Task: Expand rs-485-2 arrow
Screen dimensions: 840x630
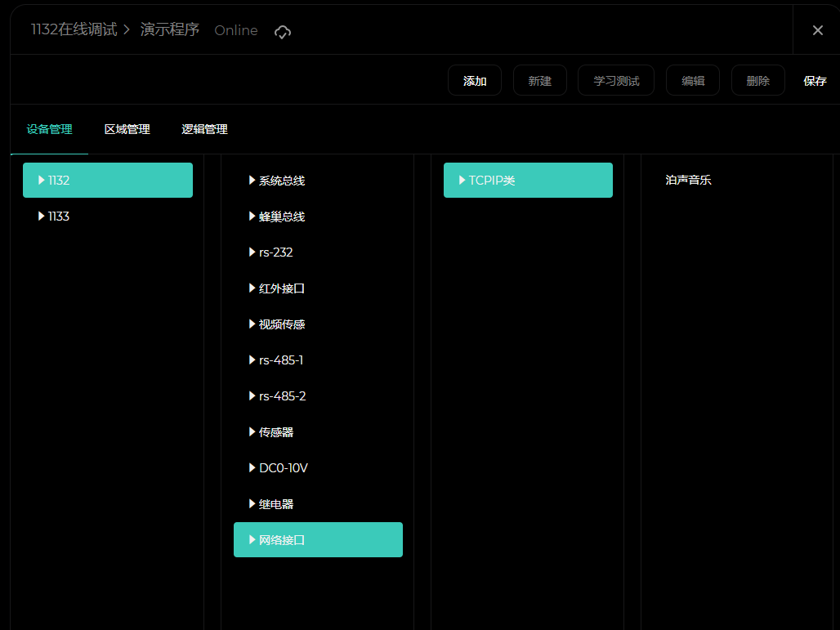Action: tap(252, 395)
